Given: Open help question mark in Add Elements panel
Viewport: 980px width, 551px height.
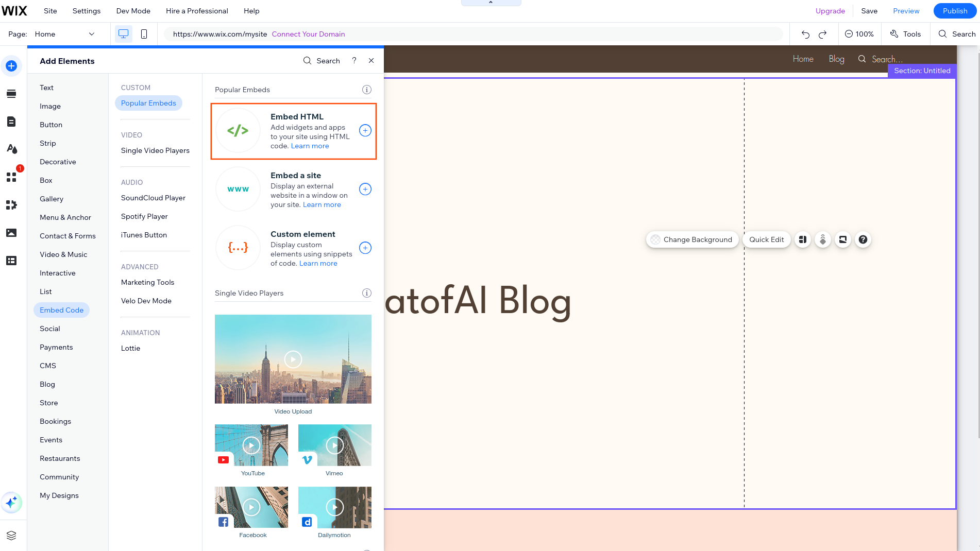Looking at the screenshot, I should click(x=354, y=61).
